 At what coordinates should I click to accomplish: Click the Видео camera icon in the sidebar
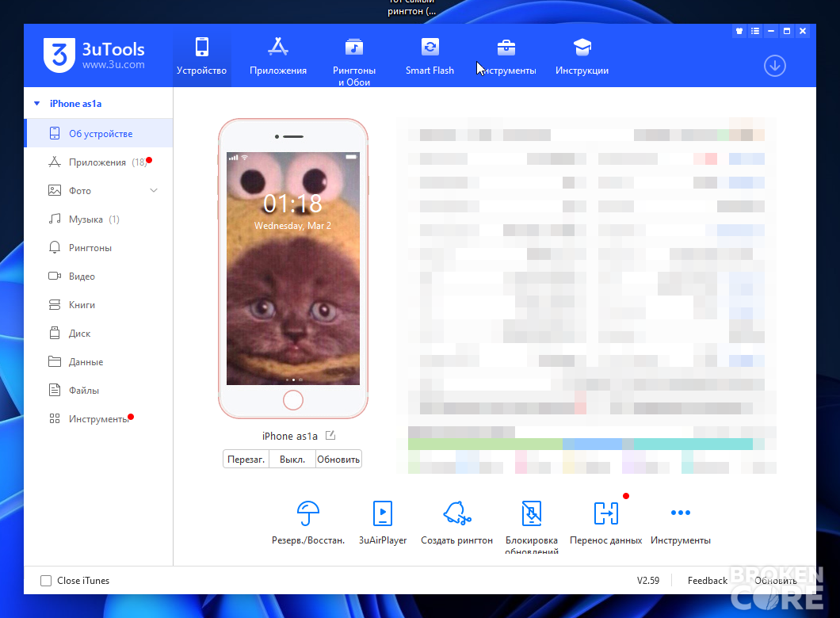pos(55,276)
